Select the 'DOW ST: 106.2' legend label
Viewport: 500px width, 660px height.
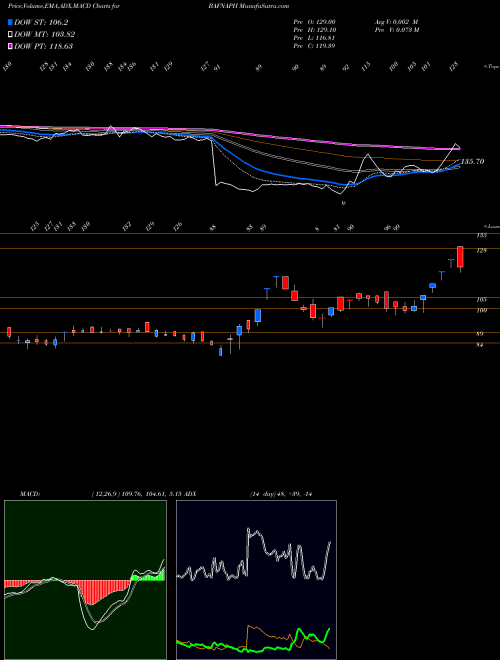[41, 23]
